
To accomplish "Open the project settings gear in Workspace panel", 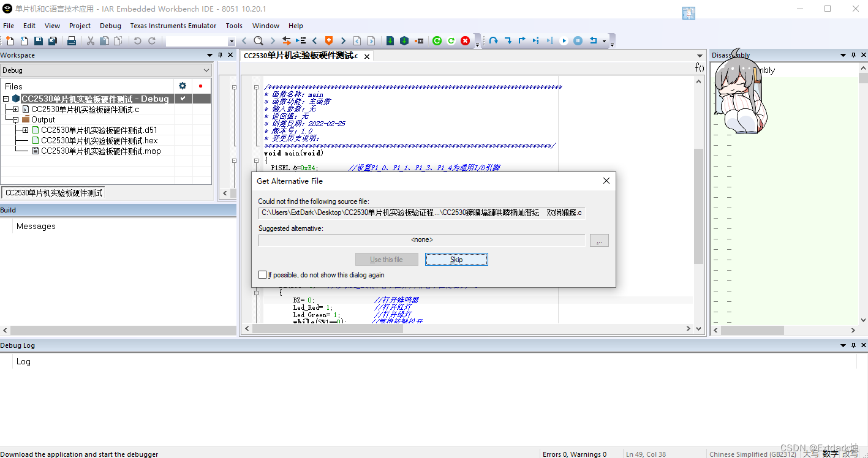I will coord(182,86).
